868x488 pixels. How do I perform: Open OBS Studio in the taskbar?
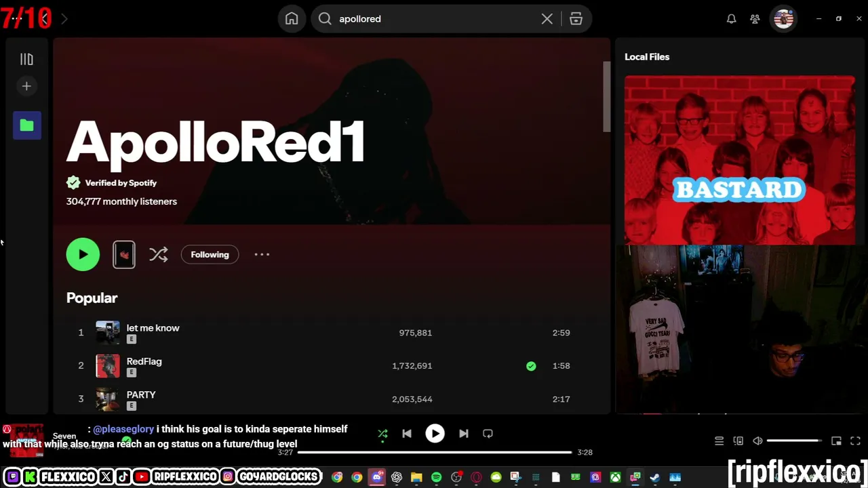tap(456, 477)
